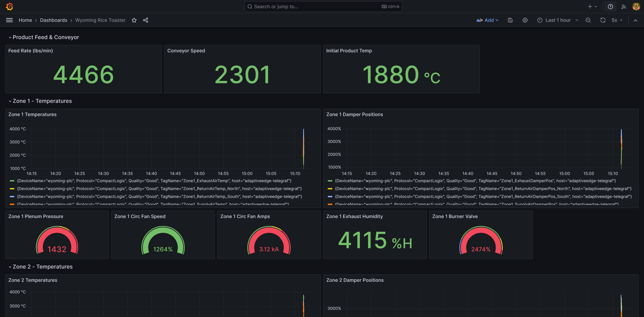Viewport: 644px width, 317px height.
Task: Toggle visibility of Zone1_ExhaustAirTemp series
Action: point(154,180)
